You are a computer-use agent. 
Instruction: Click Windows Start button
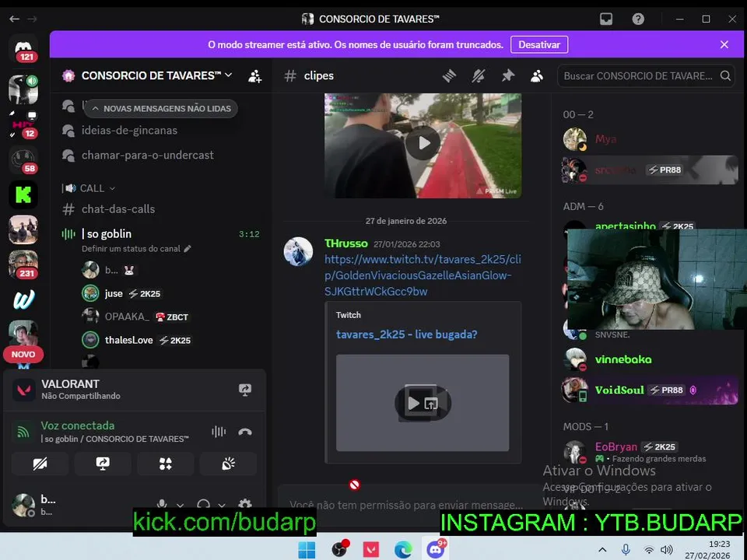(307, 550)
